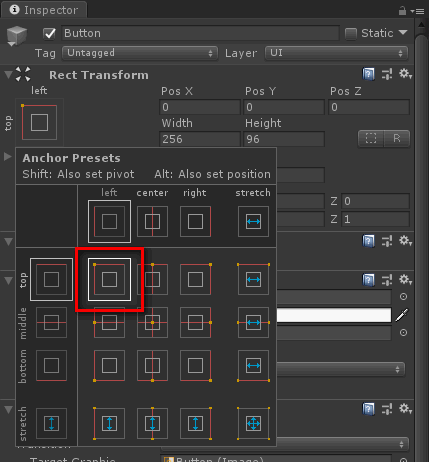This screenshot has width=429, height=462.
Task: Select the bottom-center anchor preset
Action: [152, 365]
